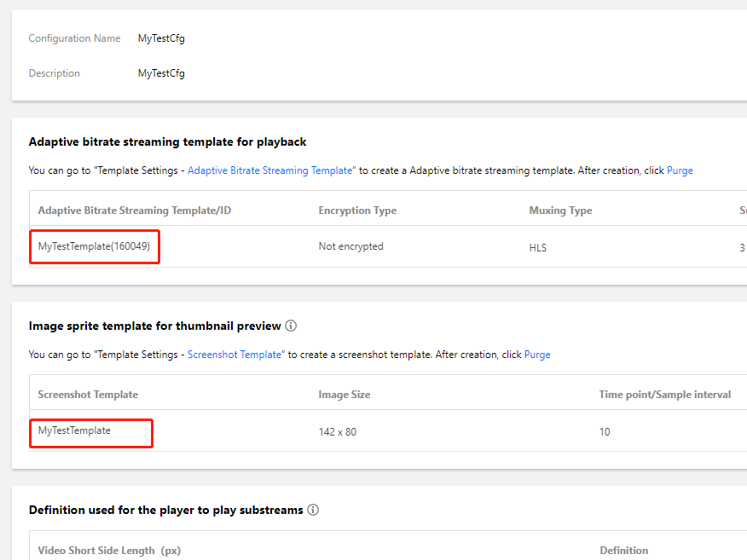
Task: Click the Configuration Name value MyTestCfg
Action: 161,38
